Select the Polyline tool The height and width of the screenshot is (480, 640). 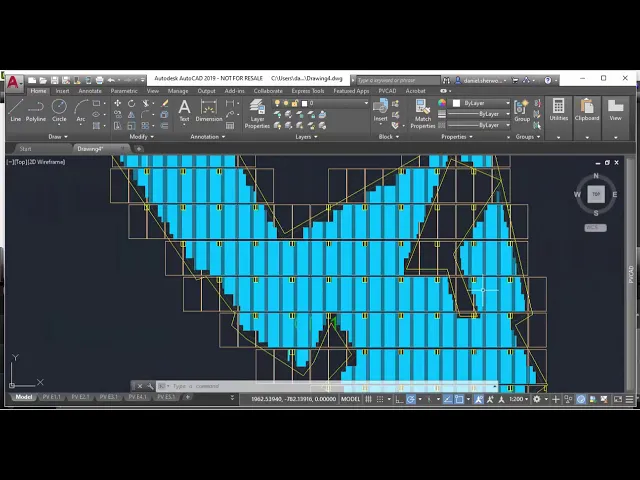click(x=36, y=110)
